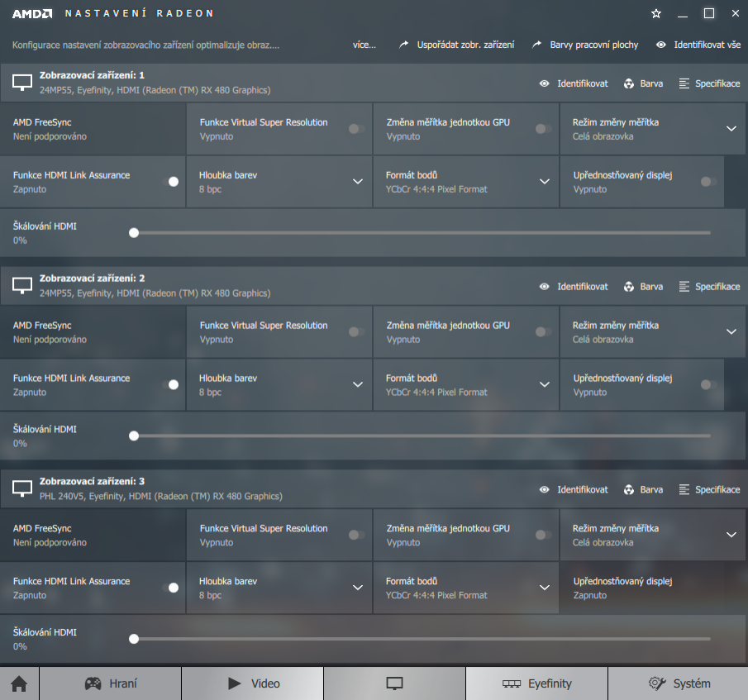The image size is (748, 700).
Task: Click the monitor icon of display device 1
Action: click(22, 83)
